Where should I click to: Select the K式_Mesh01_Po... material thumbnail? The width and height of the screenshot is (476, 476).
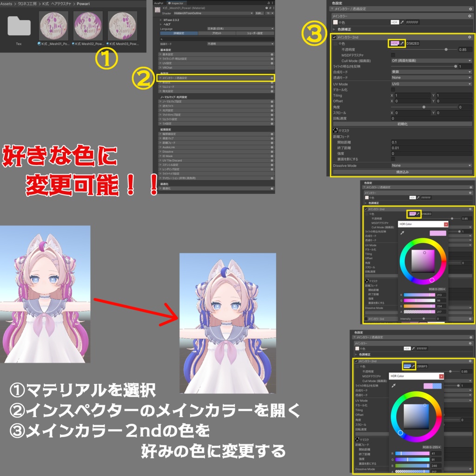53,26
